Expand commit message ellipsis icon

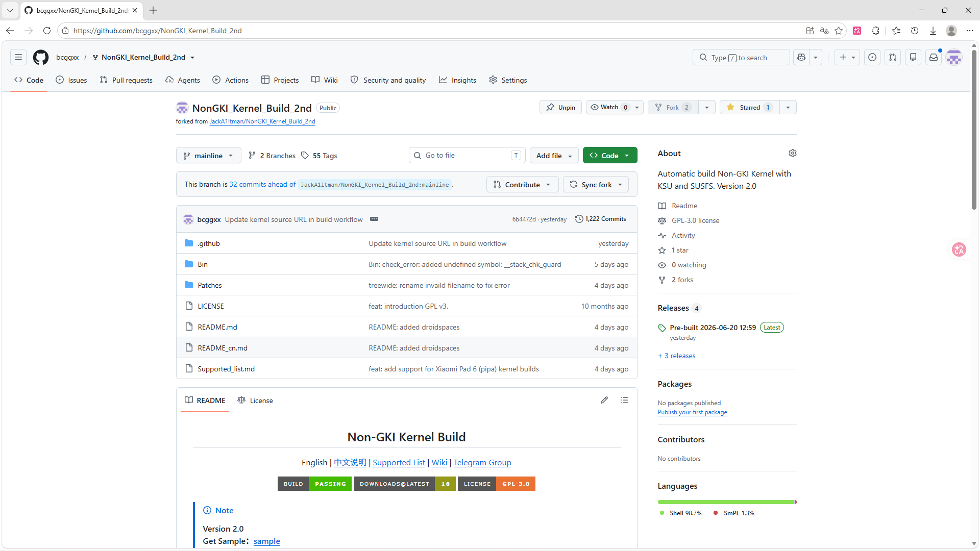tap(374, 219)
